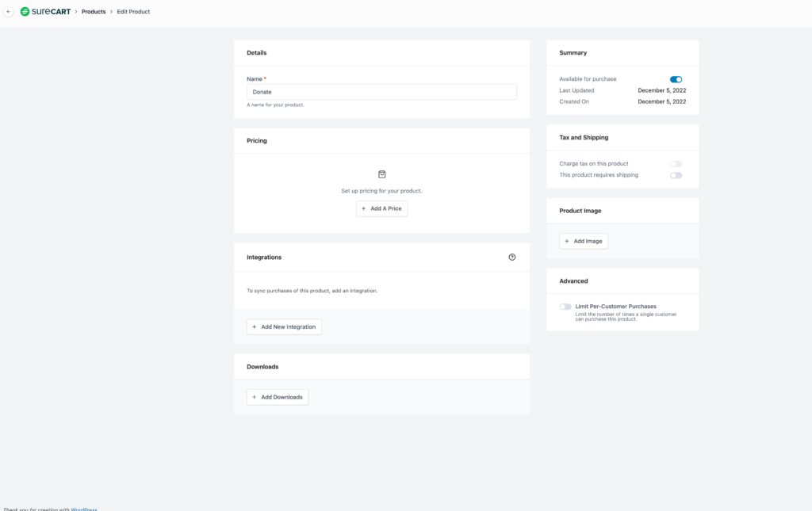The image size is (812, 511).
Task: Click plus icon on Add Downloads
Action: click(254, 397)
